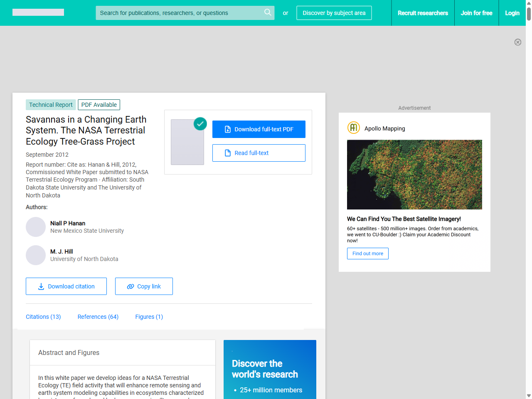Switch to References (64) tab

(x=98, y=317)
